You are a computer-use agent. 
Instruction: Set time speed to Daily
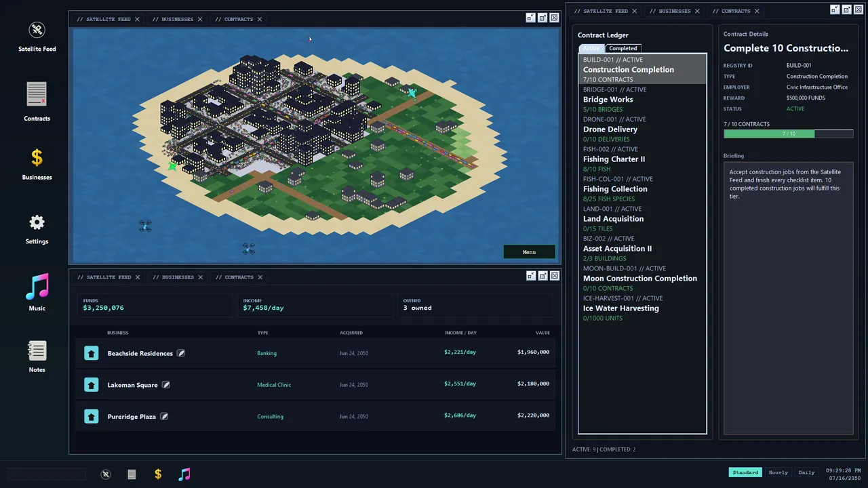tap(807, 472)
